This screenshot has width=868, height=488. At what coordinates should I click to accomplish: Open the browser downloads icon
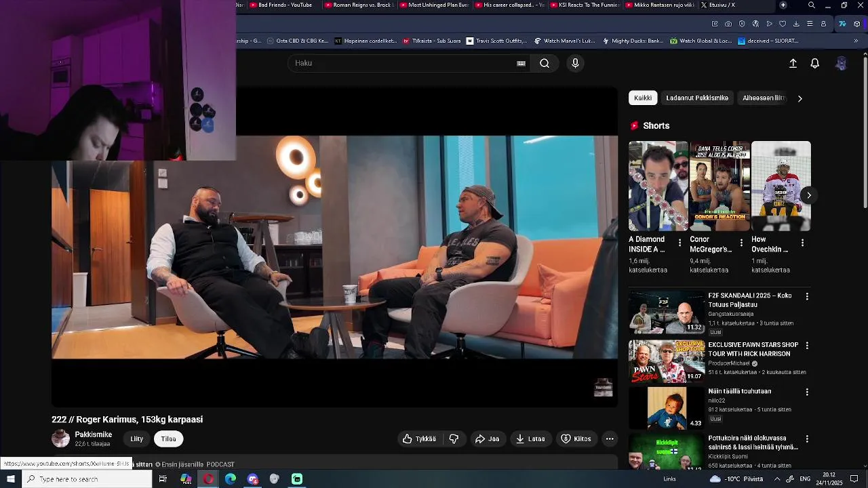pyautogui.click(x=796, y=24)
